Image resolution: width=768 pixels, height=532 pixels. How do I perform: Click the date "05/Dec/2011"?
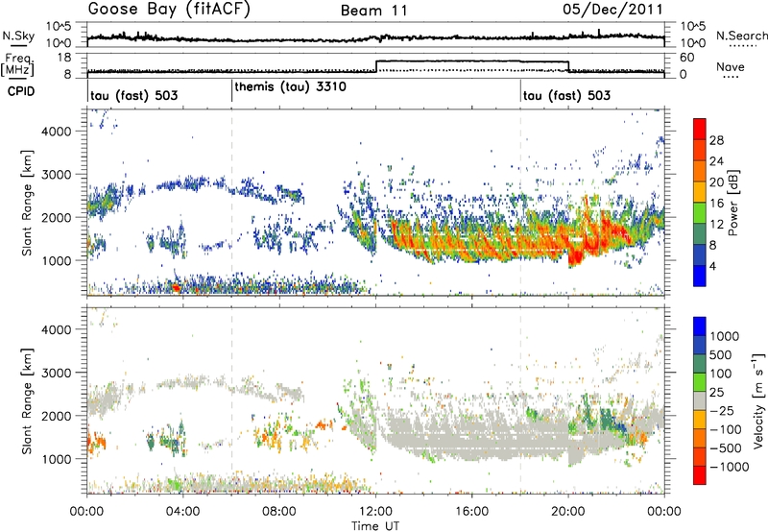pyautogui.click(x=612, y=10)
